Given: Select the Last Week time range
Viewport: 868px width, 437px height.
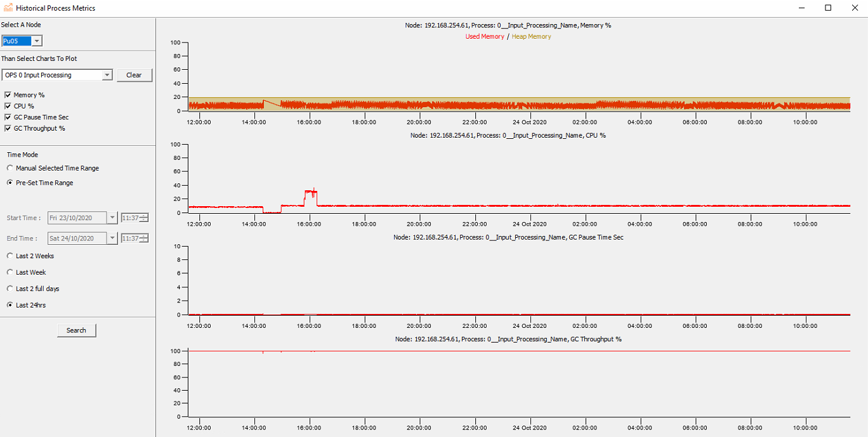Looking at the screenshot, I should point(10,272).
